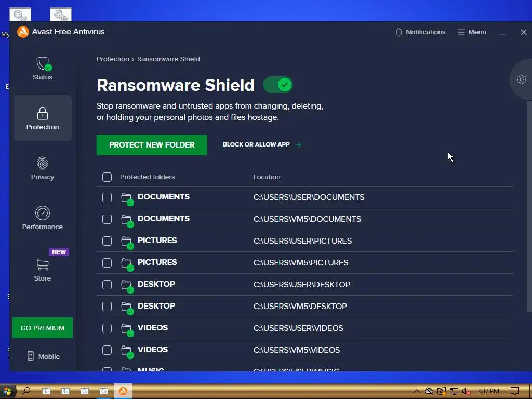Open the Protection lock section
This screenshot has width=532, height=399.
click(x=43, y=118)
